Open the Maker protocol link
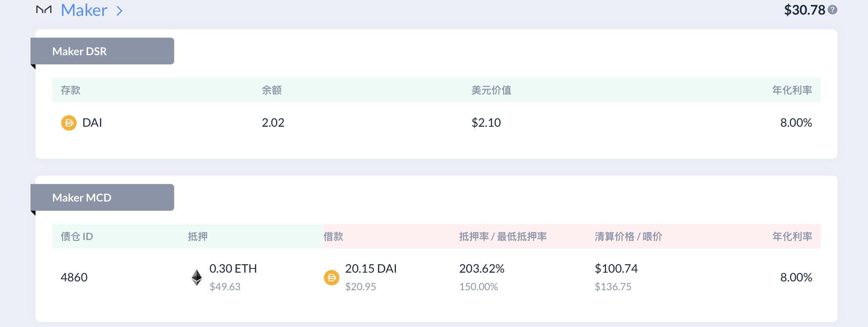The image size is (868, 327). (84, 10)
